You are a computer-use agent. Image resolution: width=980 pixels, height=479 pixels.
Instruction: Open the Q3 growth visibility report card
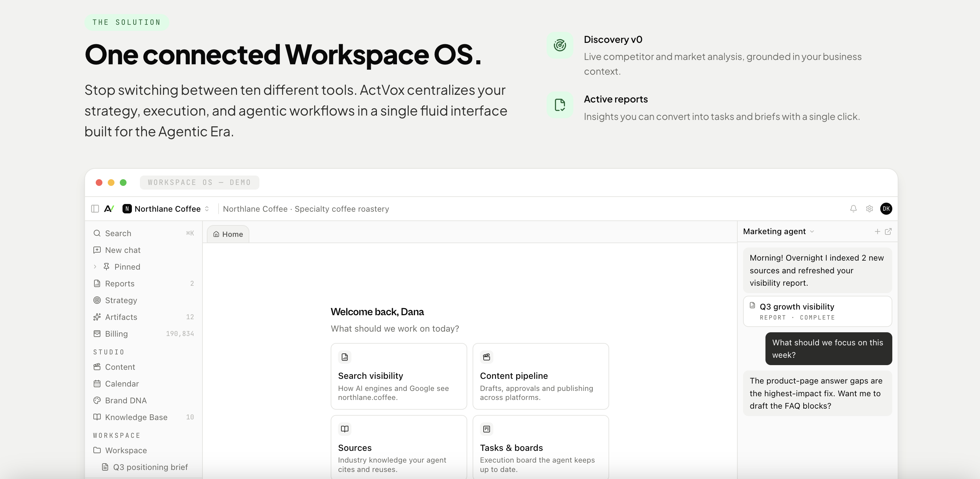point(817,311)
